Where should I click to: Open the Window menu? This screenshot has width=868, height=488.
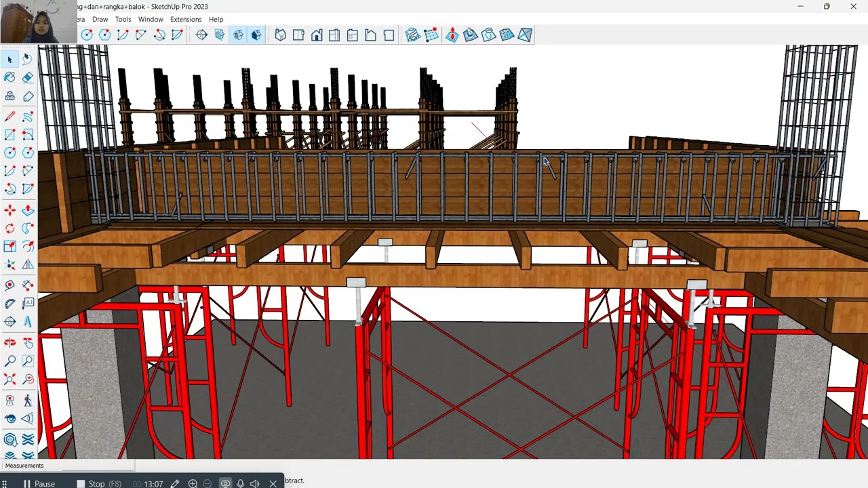[151, 20]
